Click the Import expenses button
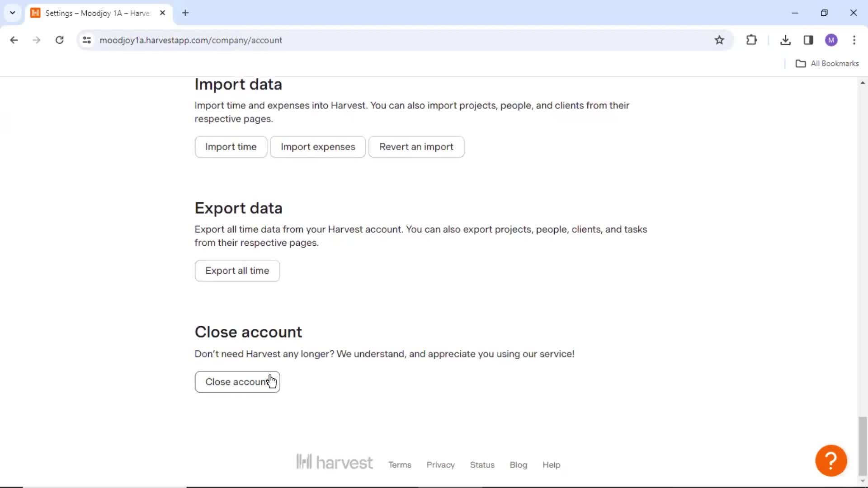 [x=318, y=146]
